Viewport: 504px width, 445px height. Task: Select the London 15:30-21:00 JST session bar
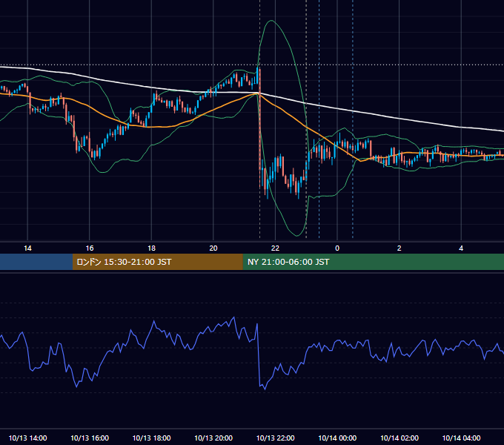tap(157, 262)
